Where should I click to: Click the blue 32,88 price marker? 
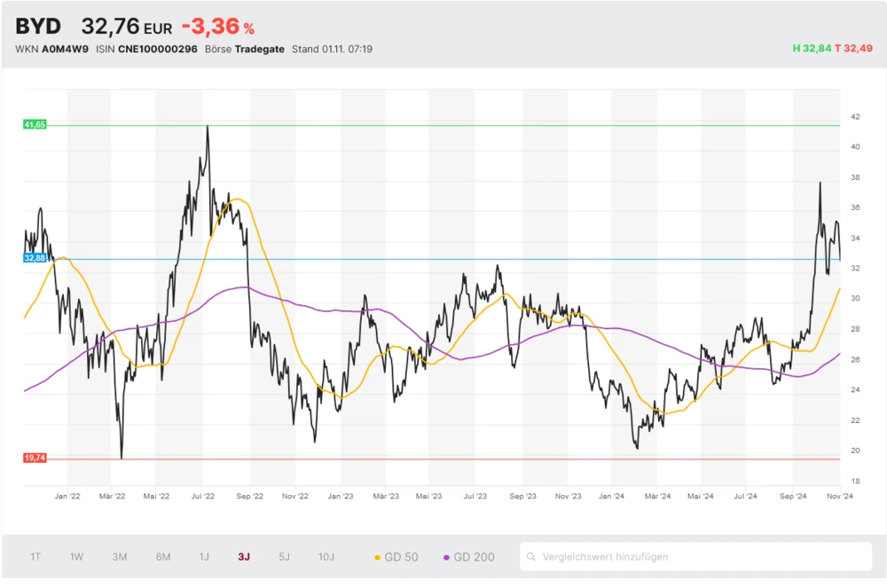pyautogui.click(x=35, y=258)
